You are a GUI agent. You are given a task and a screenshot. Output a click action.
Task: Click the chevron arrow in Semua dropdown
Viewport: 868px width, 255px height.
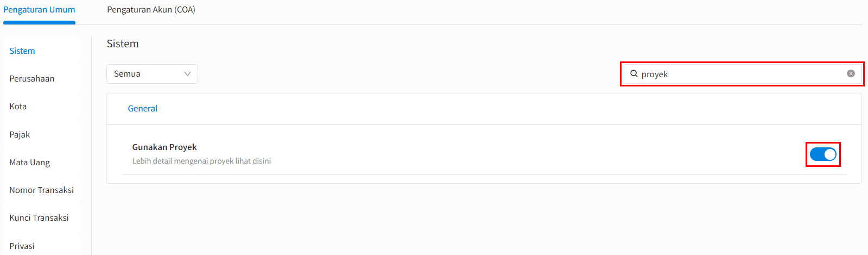pos(187,74)
